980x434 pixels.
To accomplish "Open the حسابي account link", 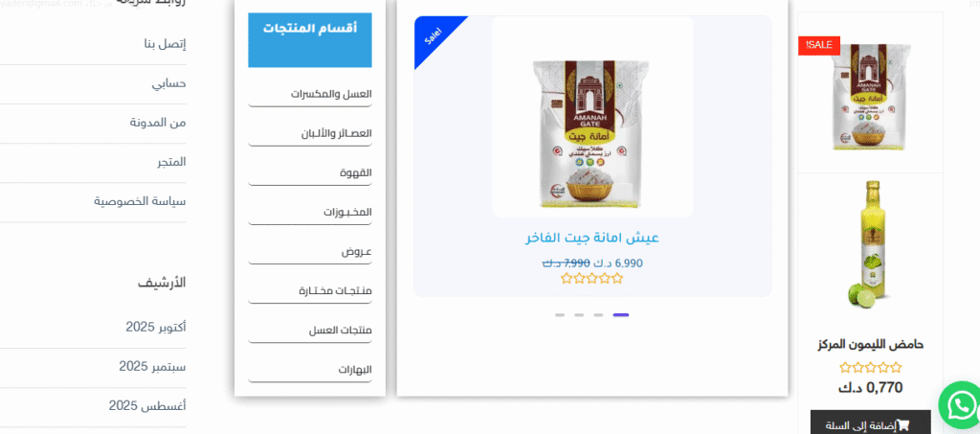I will pyautogui.click(x=168, y=83).
